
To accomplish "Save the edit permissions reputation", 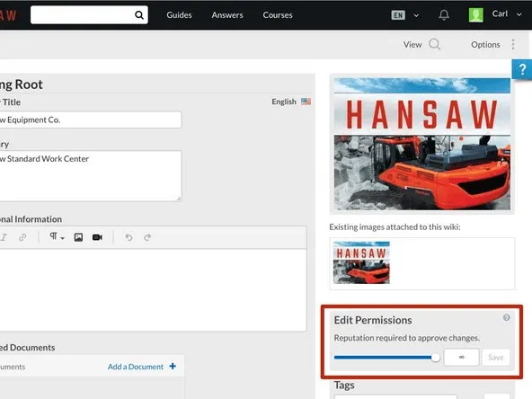I will (x=496, y=358).
